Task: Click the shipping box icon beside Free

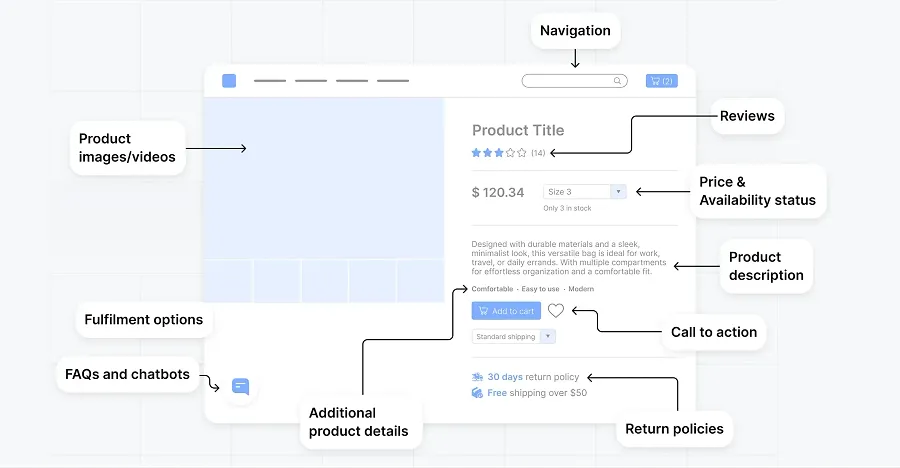Action: click(x=477, y=393)
